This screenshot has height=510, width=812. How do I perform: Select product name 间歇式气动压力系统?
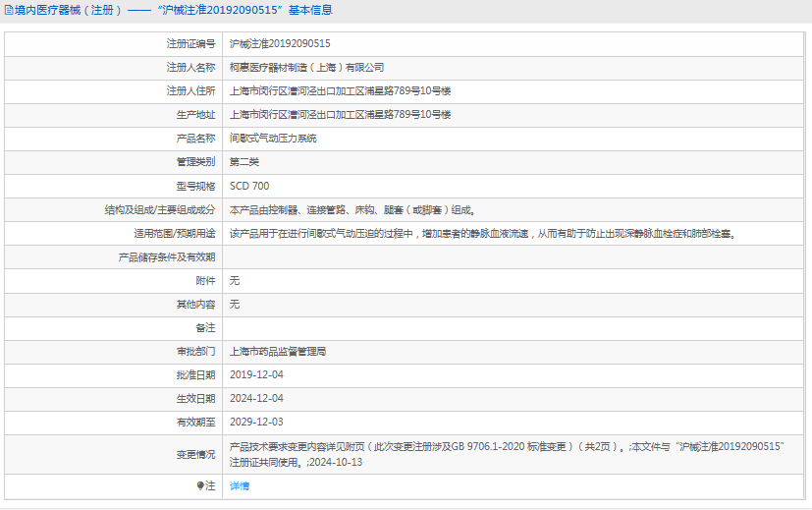273,139
